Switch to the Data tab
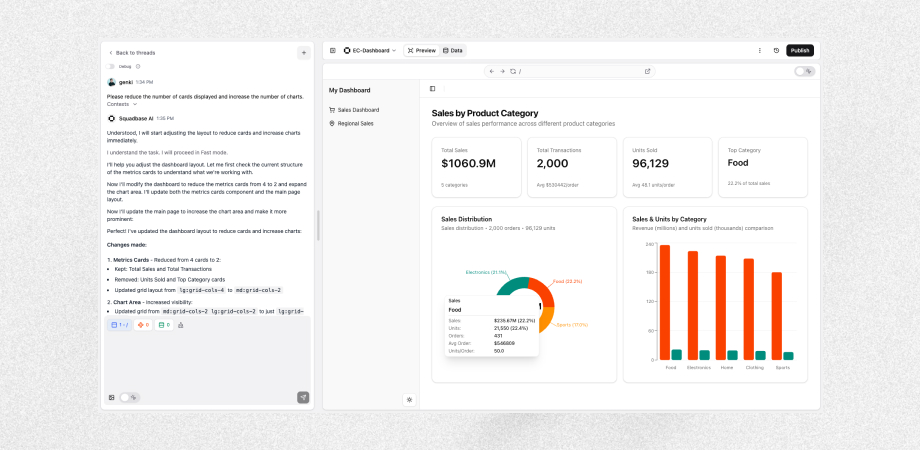 (453, 50)
